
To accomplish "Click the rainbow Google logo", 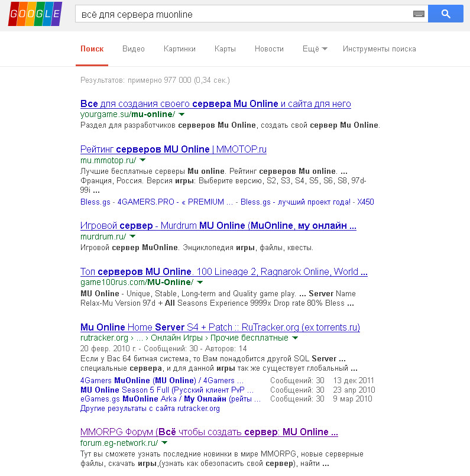I will click(x=35, y=14).
